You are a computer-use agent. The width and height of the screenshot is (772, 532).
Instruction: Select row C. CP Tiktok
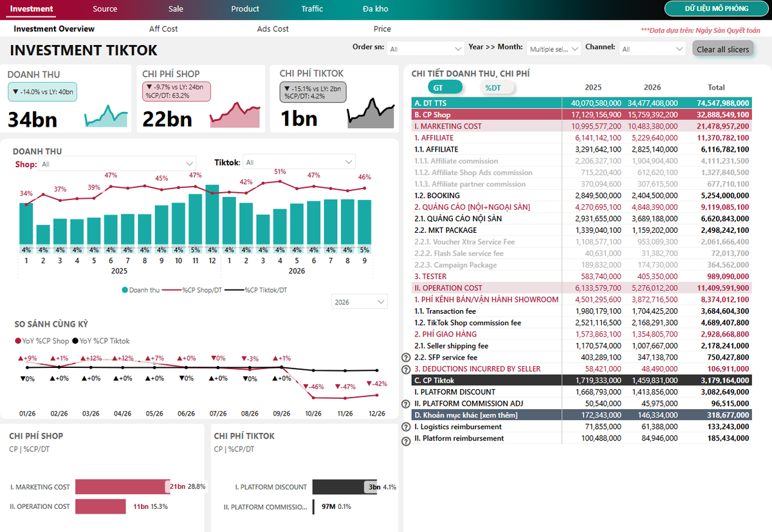pyautogui.click(x=581, y=381)
